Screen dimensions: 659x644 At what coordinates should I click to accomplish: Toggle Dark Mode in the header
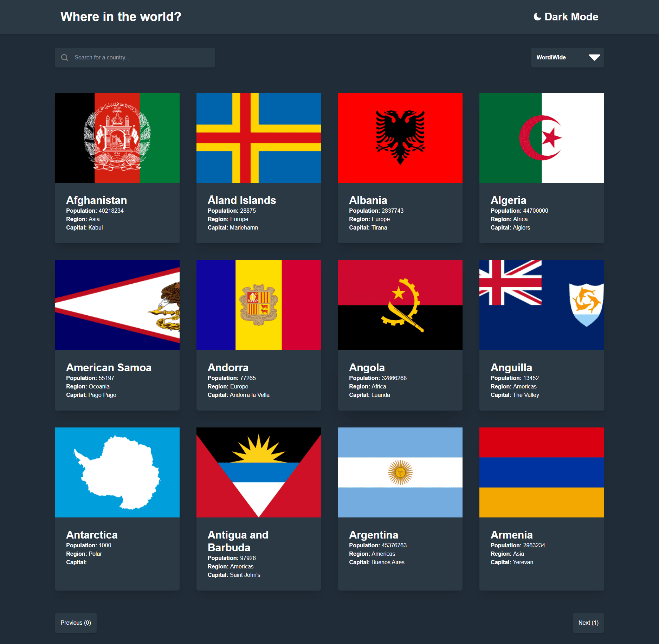[565, 17]
